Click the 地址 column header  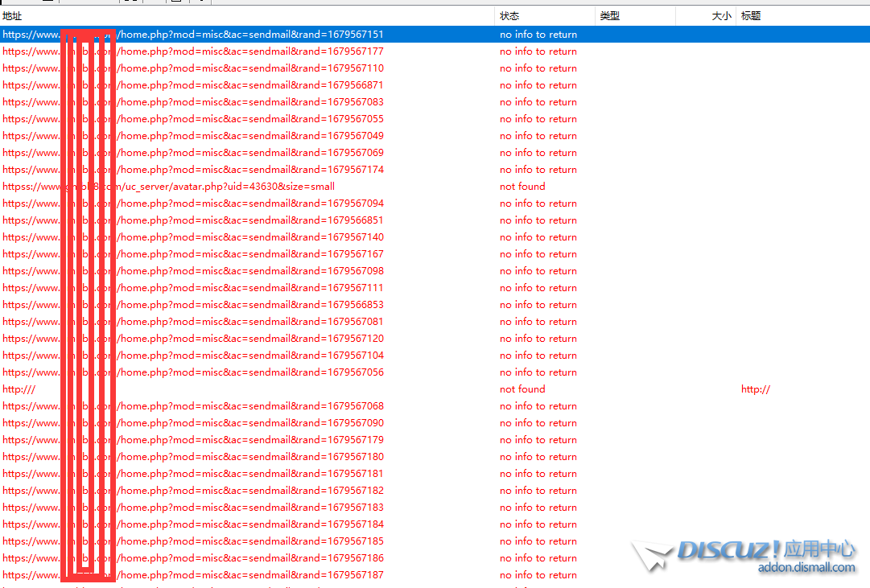pos(13,16)
